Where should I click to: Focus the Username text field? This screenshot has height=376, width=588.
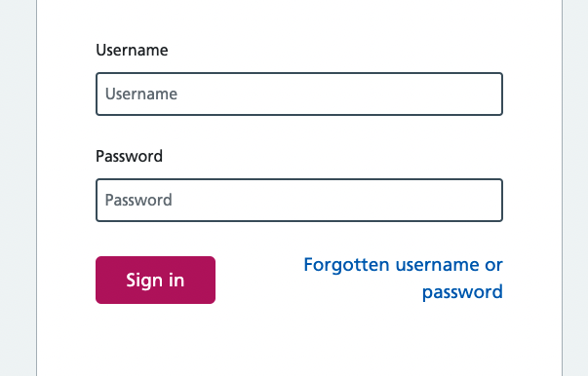click(x=298, y=94)
